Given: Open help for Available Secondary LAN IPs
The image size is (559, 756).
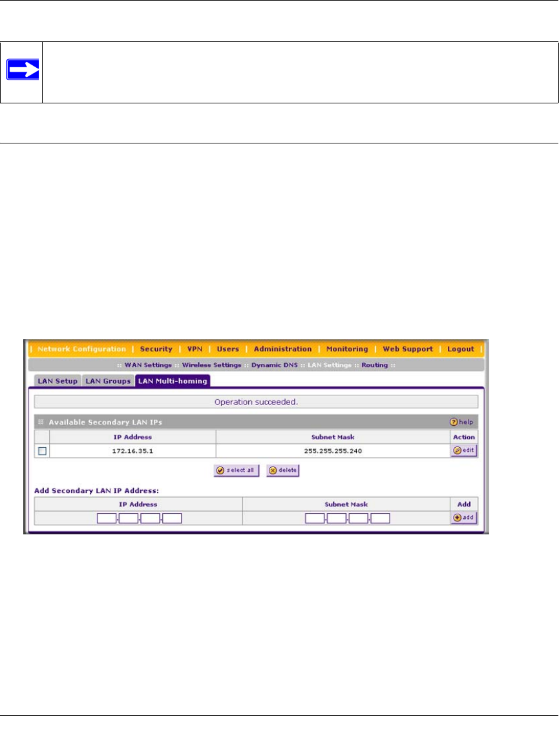Looking at the screenshot, I should 461,422.
